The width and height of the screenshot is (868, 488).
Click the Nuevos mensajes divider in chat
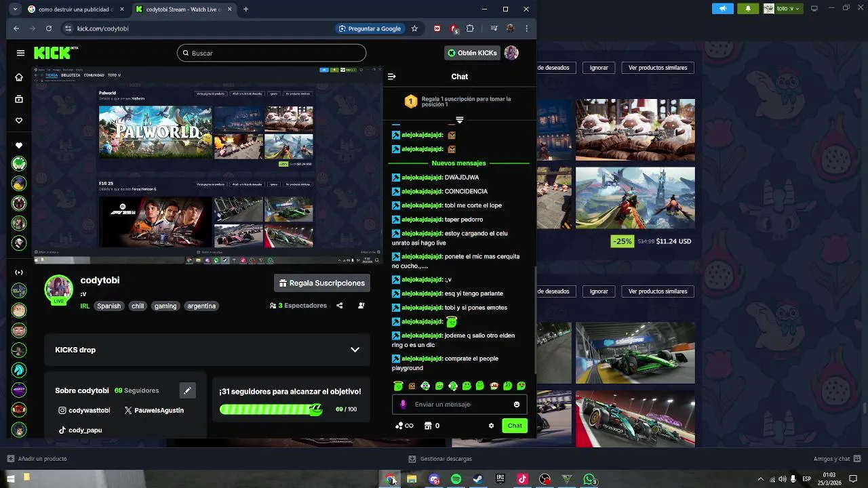458,163
